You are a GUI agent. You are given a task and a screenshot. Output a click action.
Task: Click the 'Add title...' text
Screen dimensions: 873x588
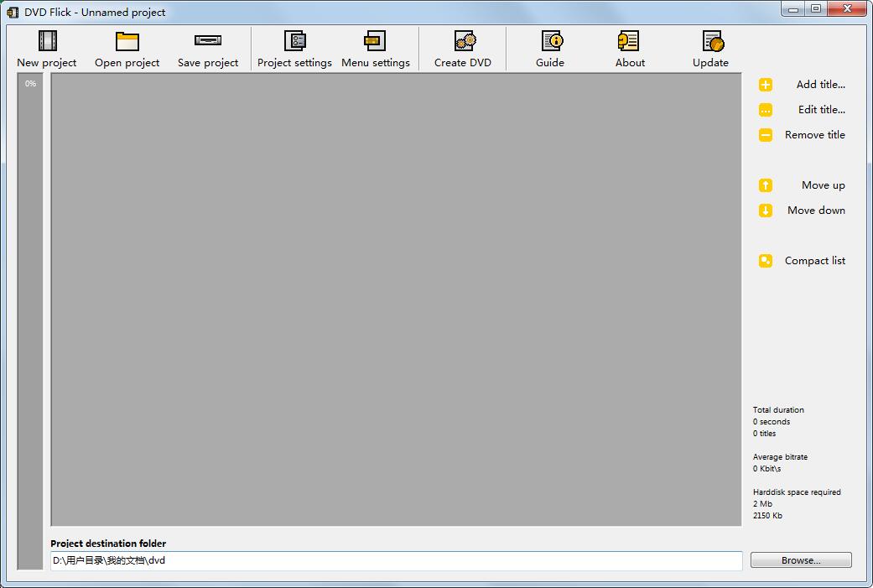click(821, 85)
